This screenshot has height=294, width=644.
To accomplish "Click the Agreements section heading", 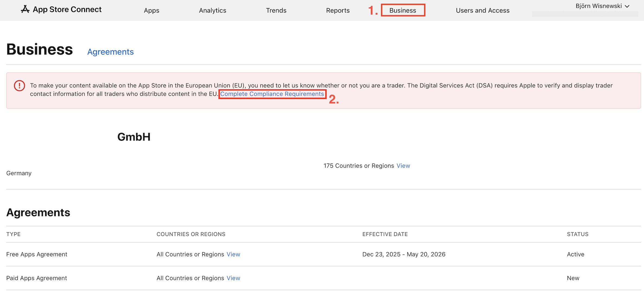I will click(38, 213).
